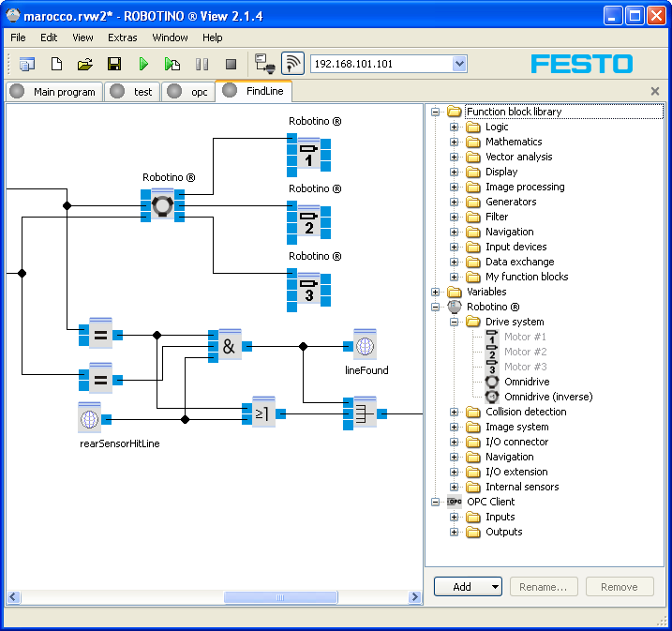This screenshot has width=672, height=631.
Task: Click the green Start program icon
Action: (x=143, y=64)
